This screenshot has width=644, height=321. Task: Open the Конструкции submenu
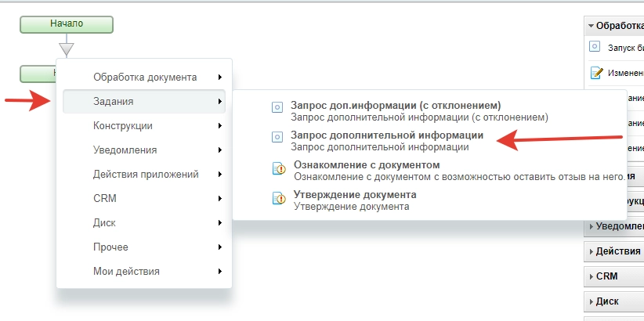[144, 125]
